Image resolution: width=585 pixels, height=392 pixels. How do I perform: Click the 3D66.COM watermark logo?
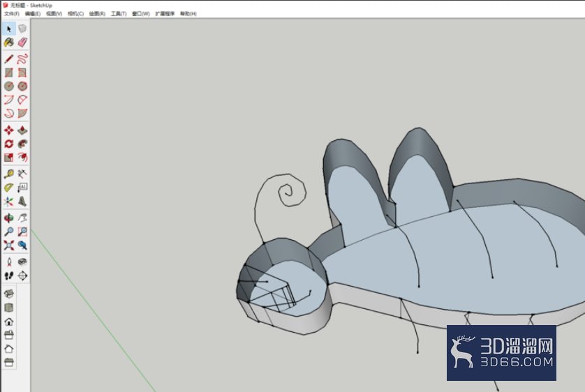point(501,353)
